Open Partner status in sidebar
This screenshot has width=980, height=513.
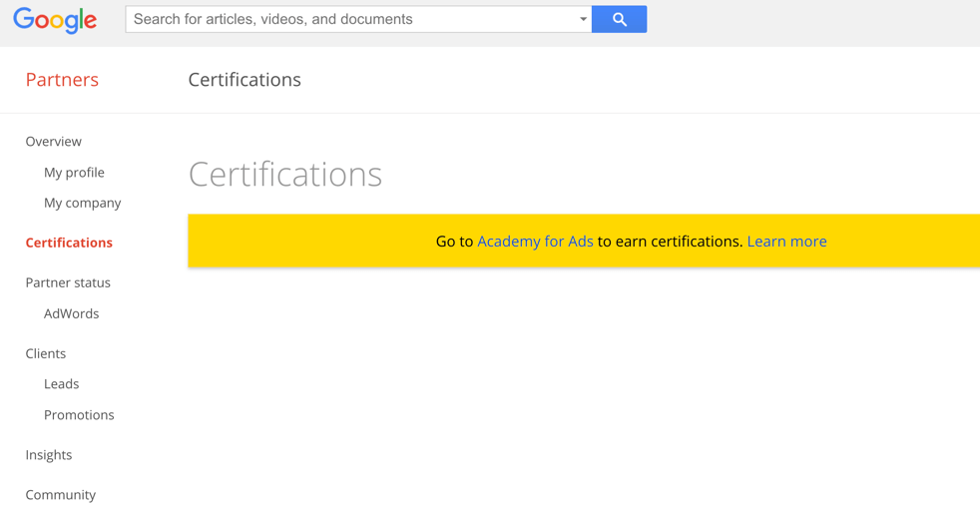(68, 282)
